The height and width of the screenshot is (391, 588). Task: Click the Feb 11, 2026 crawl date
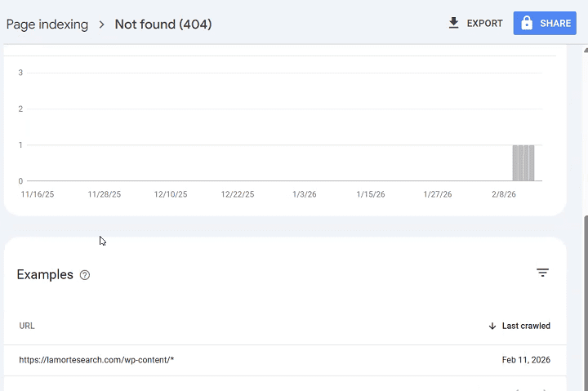(x=526, y=360)
